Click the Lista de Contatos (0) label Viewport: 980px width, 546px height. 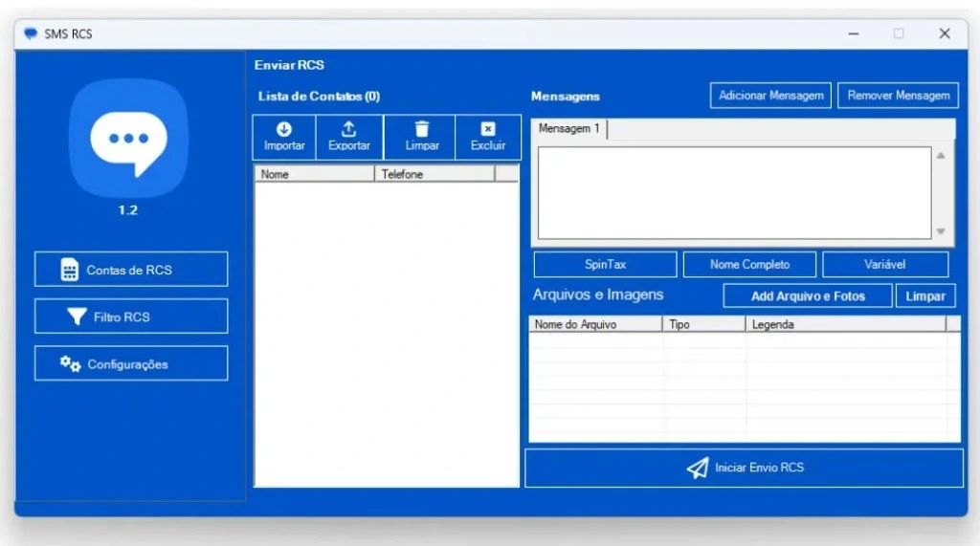[x=319, y=97]
